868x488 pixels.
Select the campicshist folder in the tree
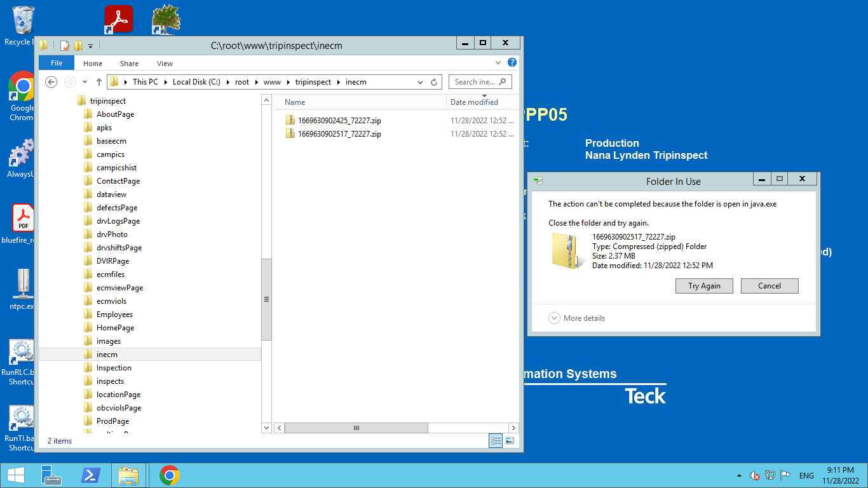coord(116,168)
